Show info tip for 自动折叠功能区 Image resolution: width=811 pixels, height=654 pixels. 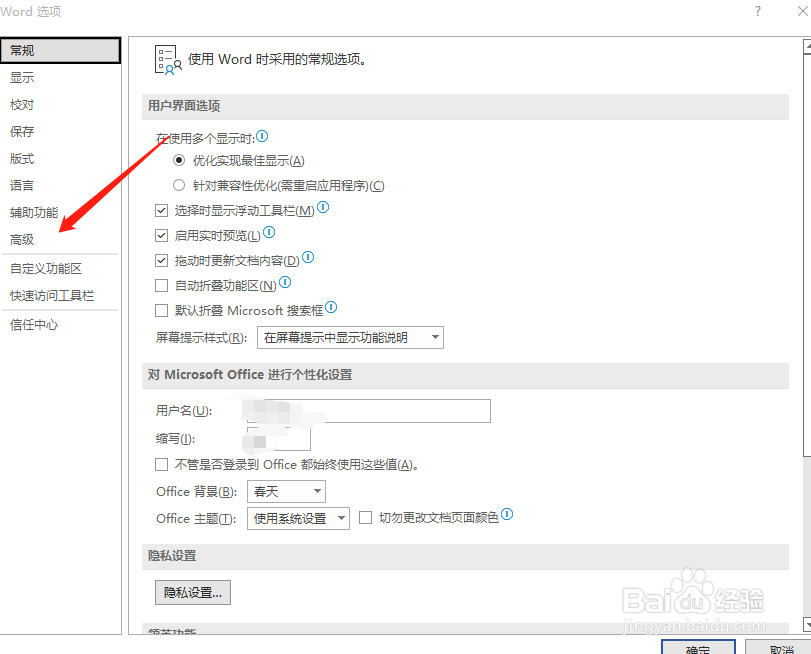click(285, 282)
